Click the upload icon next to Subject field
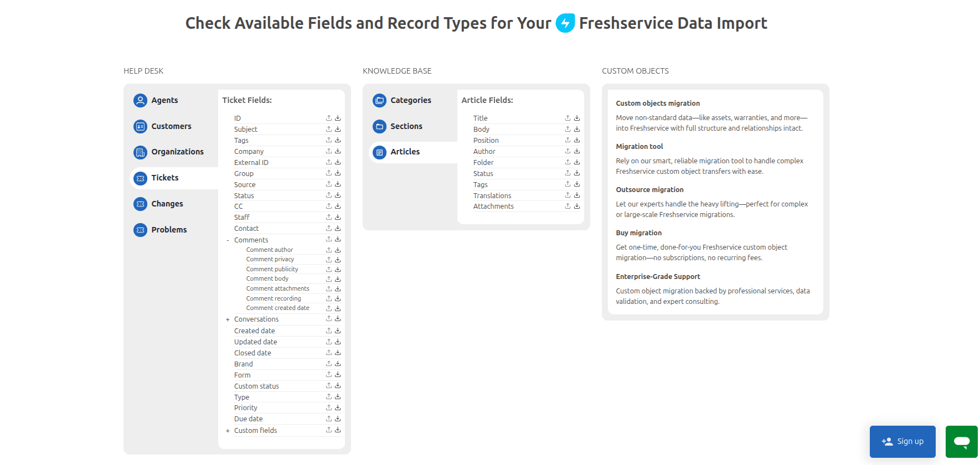Image resolution: width=980 pixels, height=465 pixels. (x=328, y=128)
